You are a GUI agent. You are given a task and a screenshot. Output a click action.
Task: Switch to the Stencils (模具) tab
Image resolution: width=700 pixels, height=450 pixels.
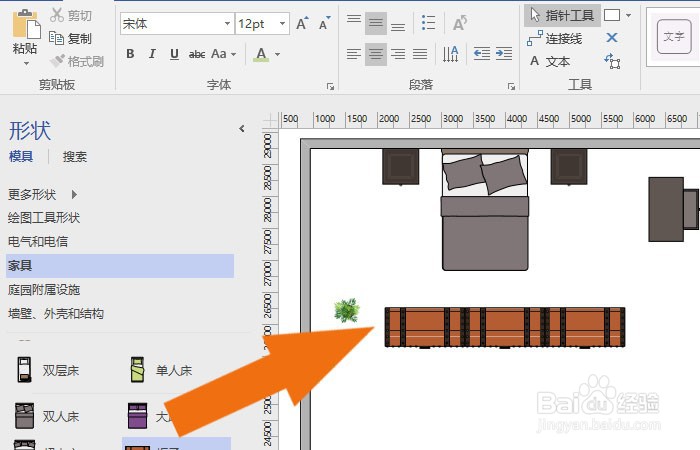click(x=21, y=156)
